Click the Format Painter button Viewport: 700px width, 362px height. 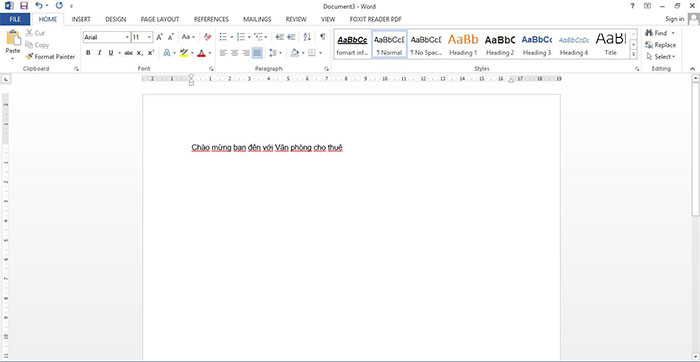click(50, 57)
